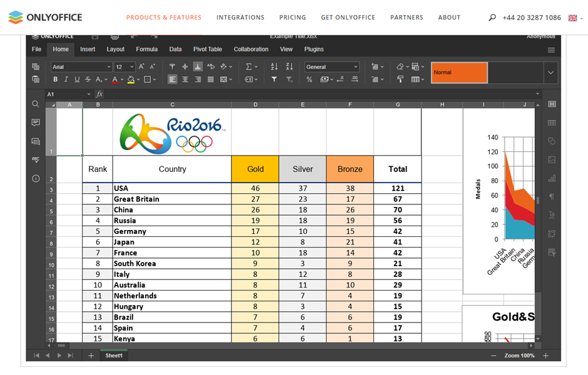Open the subscript/superscript dropdown arrow
588x375 pixels.
click(106, 79)
